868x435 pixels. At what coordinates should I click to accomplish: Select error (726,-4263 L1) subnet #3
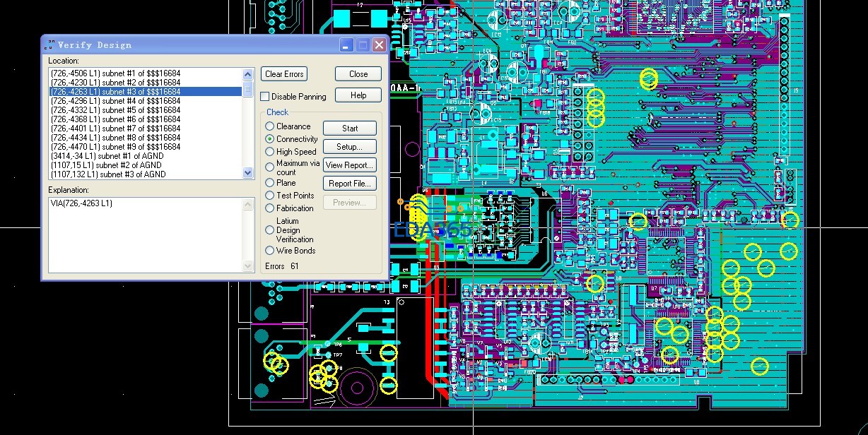[145, 92]
